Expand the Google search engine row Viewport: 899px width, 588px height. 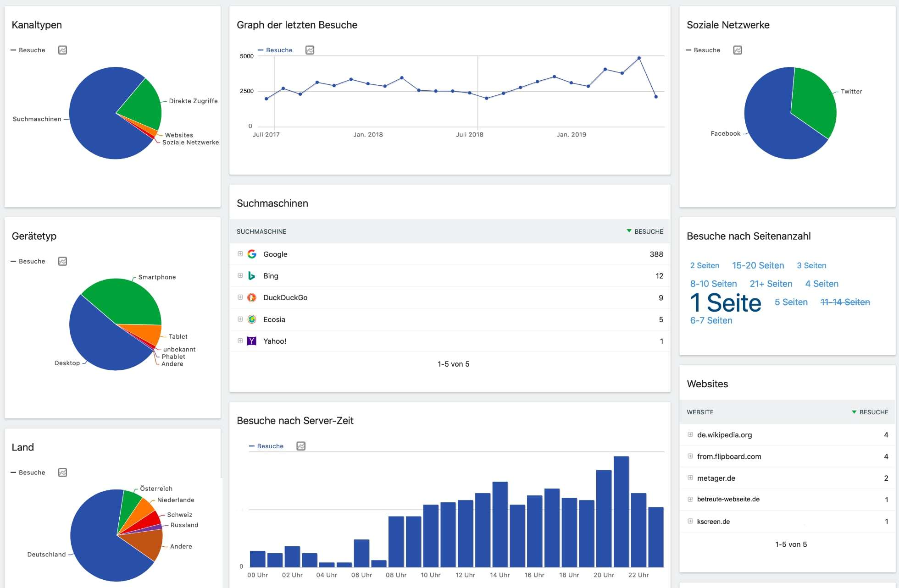(x=240, y=254)
